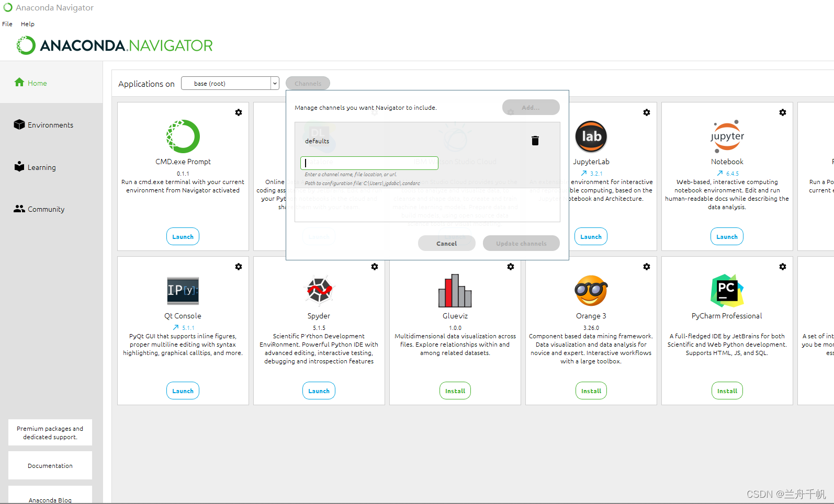Open the Documentation link

click(50, 465)
